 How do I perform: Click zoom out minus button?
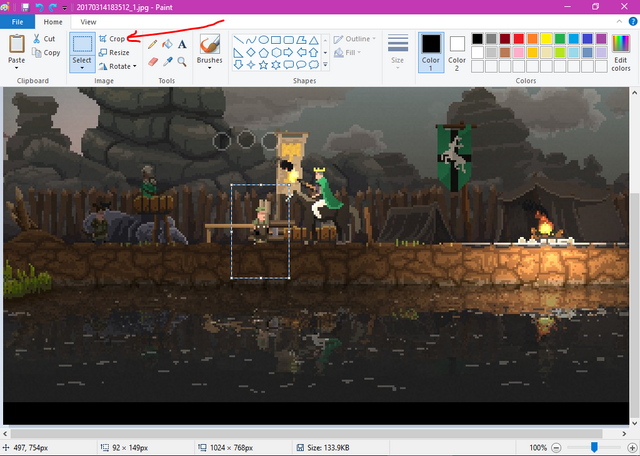coord(556,448)
